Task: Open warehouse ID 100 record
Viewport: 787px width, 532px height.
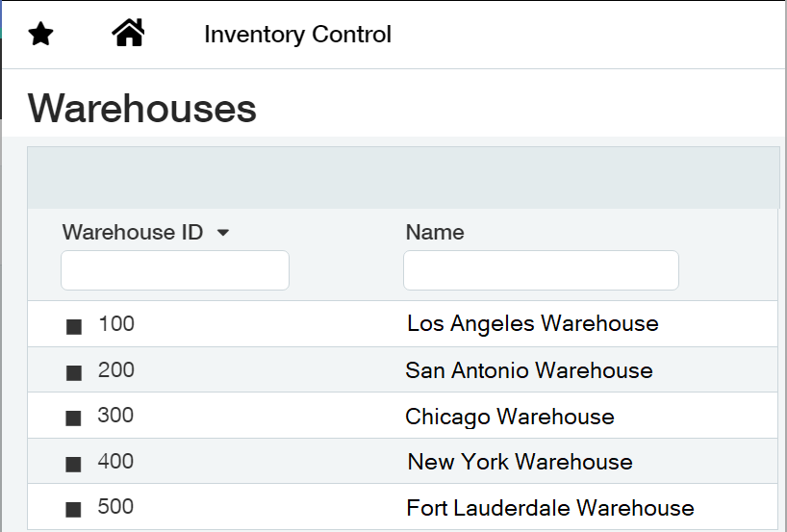Action: click(x=116, y=323)
